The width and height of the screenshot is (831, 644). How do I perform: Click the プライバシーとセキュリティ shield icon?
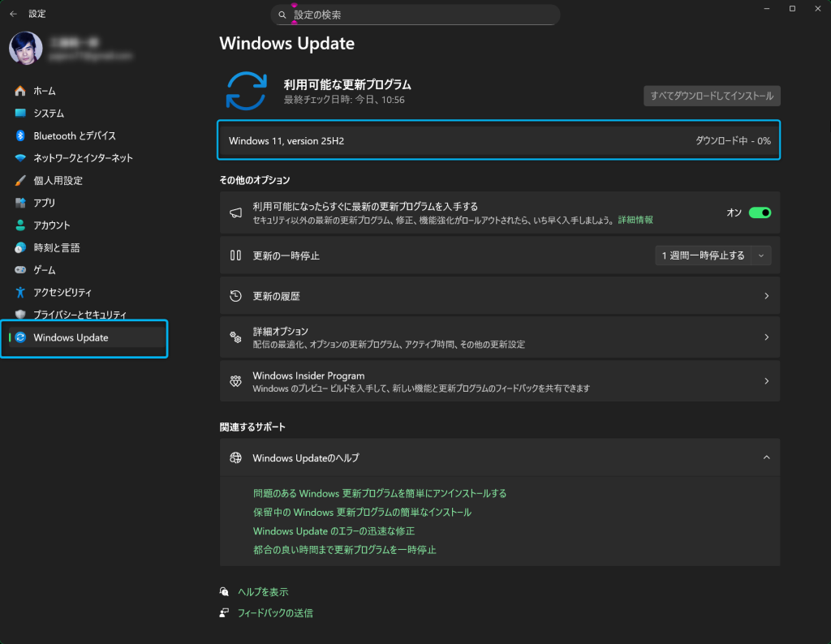(20, 315)
